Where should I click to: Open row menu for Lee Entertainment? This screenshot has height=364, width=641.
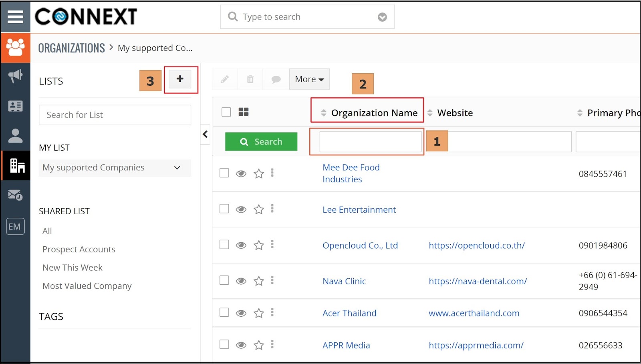click(x=272, y=209)
